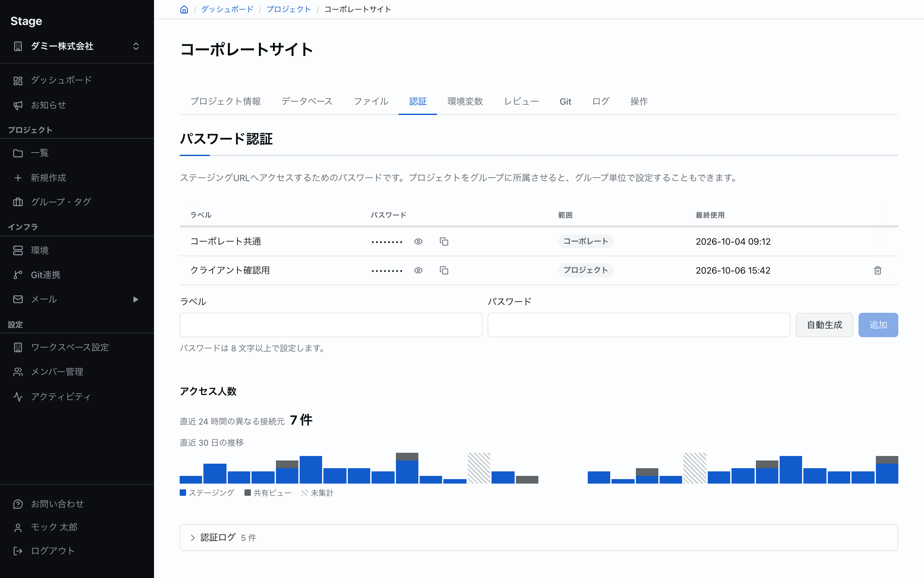Screen dimensions: 924x578
Task: Delete the クライアント確認用 password entry
Action: click(877, 270)
